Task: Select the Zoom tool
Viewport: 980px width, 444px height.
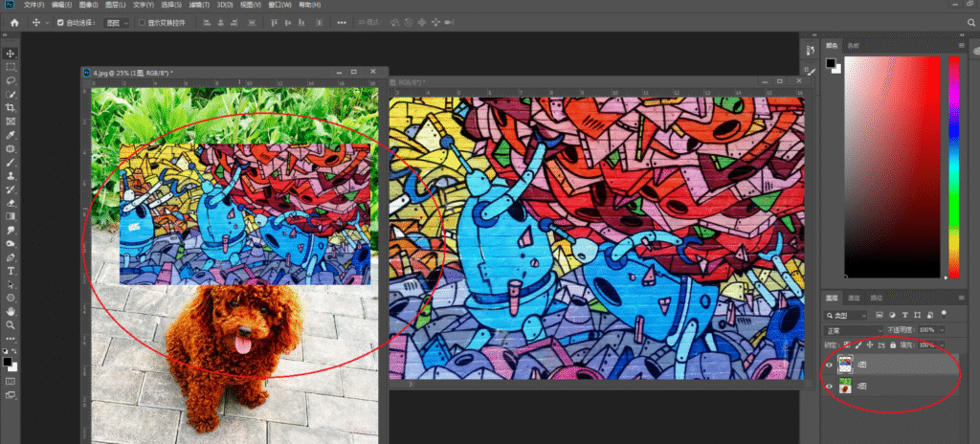Action: (x=11, y=325)
